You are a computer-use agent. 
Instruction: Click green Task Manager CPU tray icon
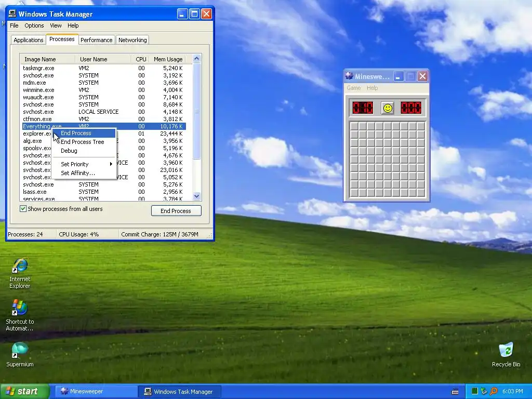pos(475,391)
